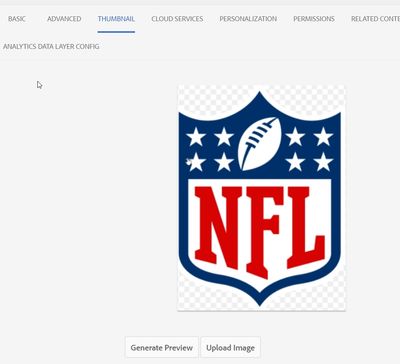Open the Related Content tab

[x=375, y=19]
